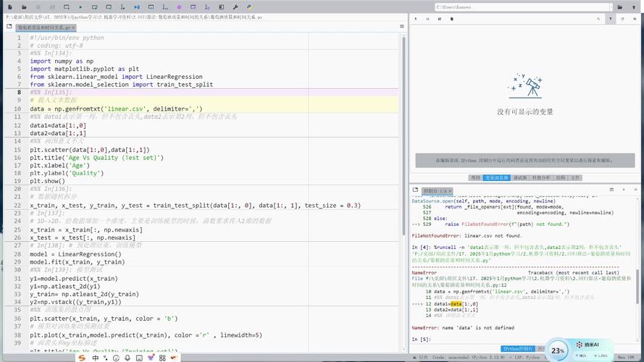Screen dimensions: 644x362
Task: Switch to the 变量浏览器 tab
Action: click(x=496, y=177)
